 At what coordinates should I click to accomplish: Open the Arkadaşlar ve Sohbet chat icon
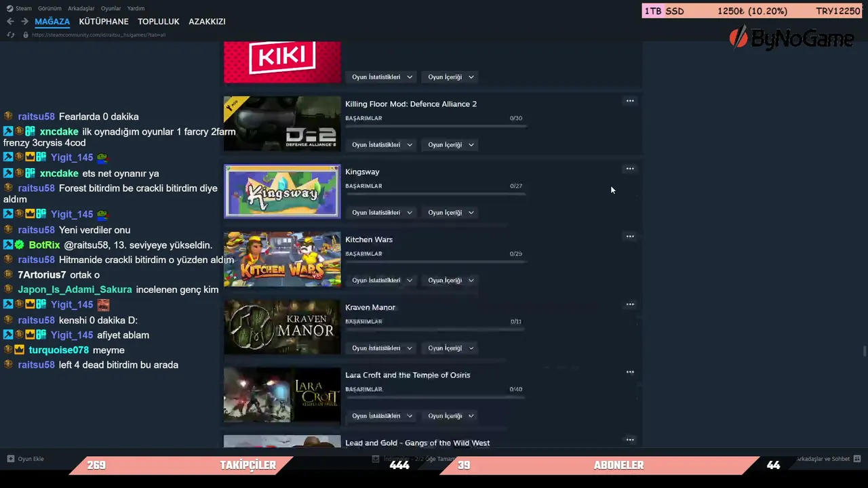point(857,459)
